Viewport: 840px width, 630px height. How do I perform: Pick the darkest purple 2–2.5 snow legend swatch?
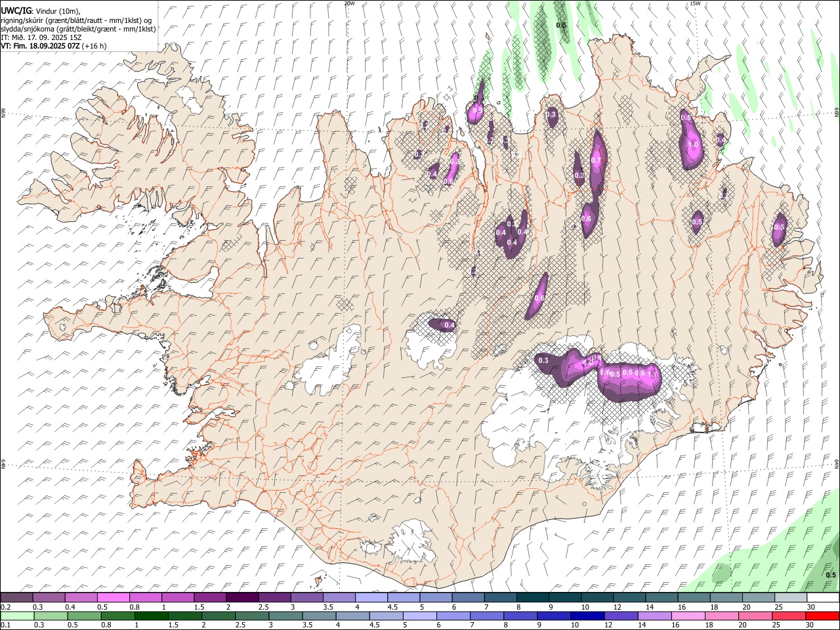[242, 597]
